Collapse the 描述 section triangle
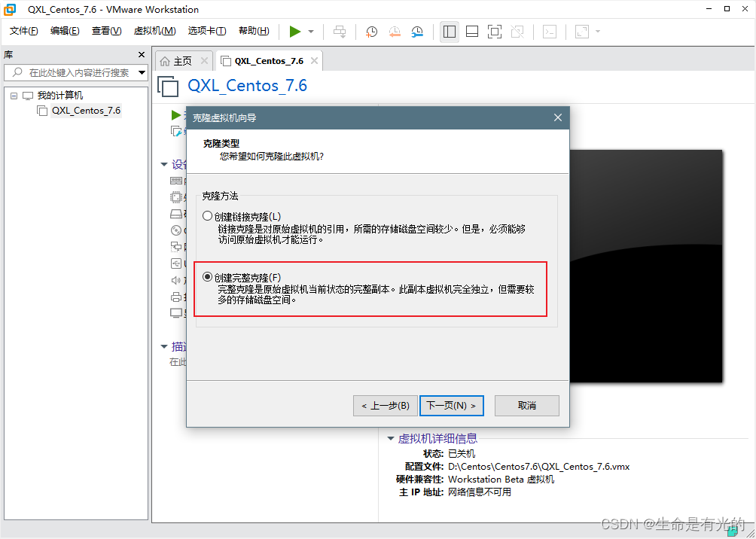756x539 pixels. (x=164, y=346)
